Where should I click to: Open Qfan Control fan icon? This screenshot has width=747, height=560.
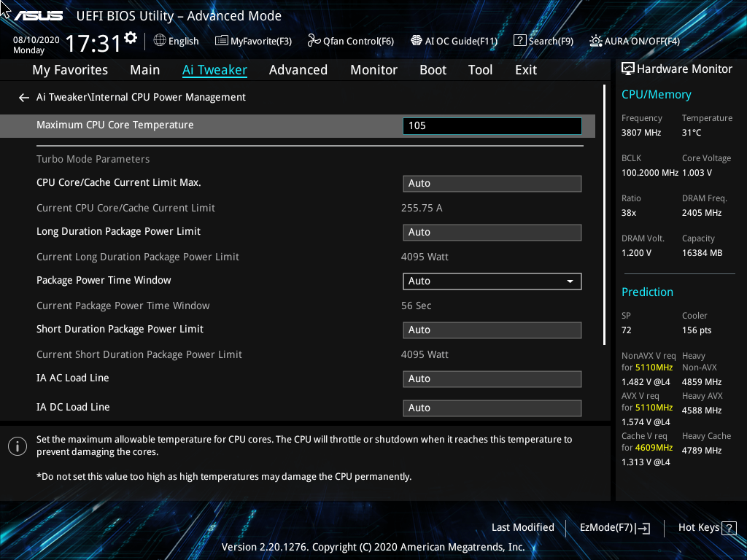tap(314, 41)
